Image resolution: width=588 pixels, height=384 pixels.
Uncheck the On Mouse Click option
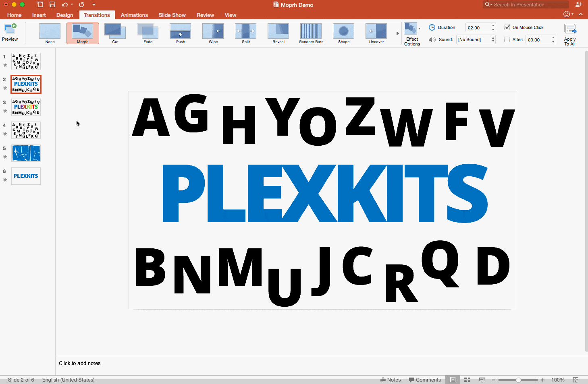[x=507, y=27]
